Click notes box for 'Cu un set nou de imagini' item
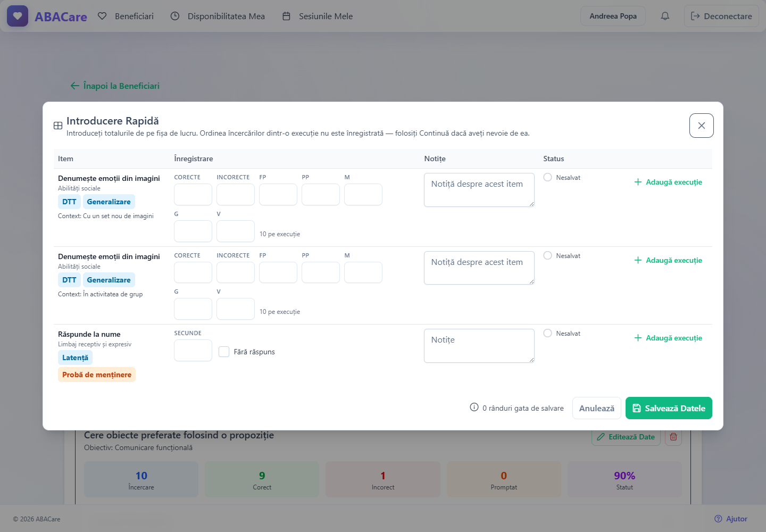This screenshot has width=766, height=532. point(479,190)
